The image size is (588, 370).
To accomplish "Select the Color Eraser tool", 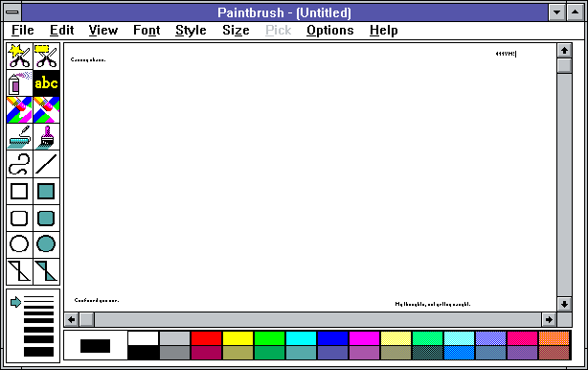I will tap(19, 110).
